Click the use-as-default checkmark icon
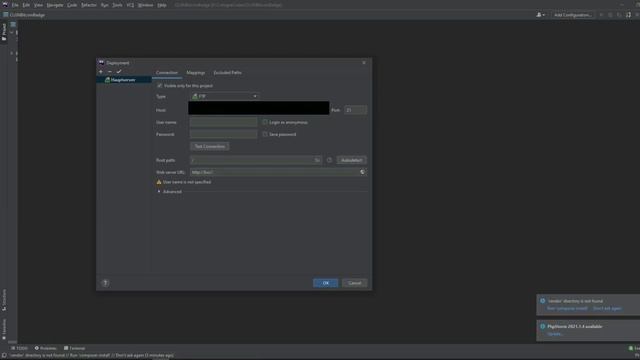The width and height of the screenshot is (640, 360). point(119,72)
